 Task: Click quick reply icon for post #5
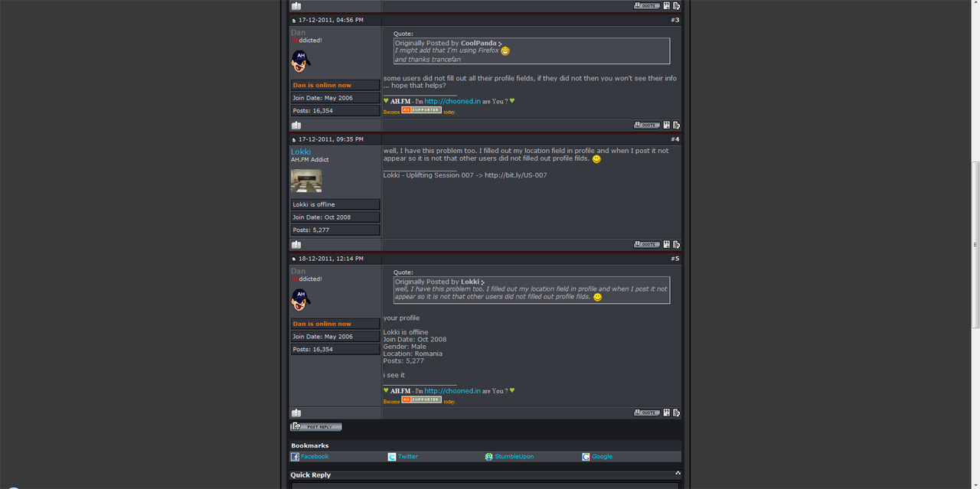click(x=677, y=413)
